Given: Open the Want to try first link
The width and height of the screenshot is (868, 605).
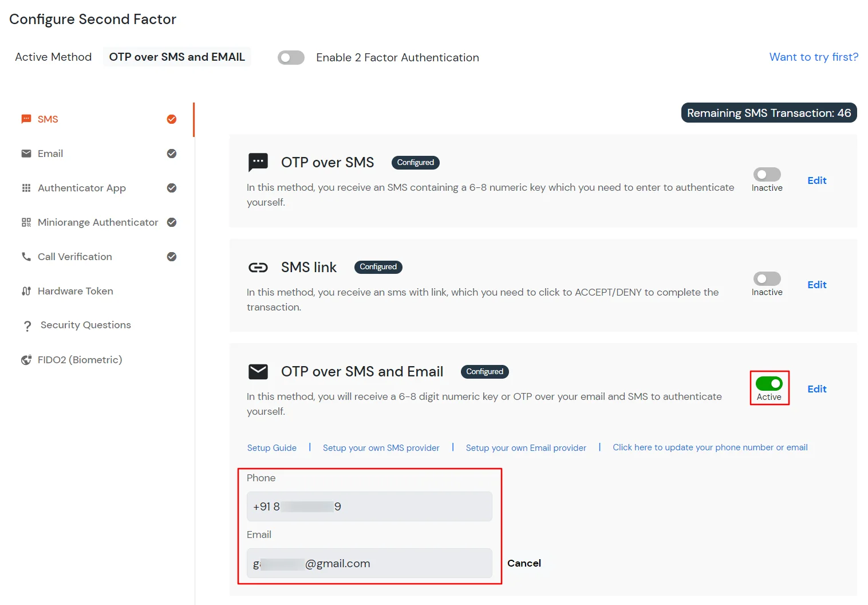Looking at the screenshot, I should 813,57.
